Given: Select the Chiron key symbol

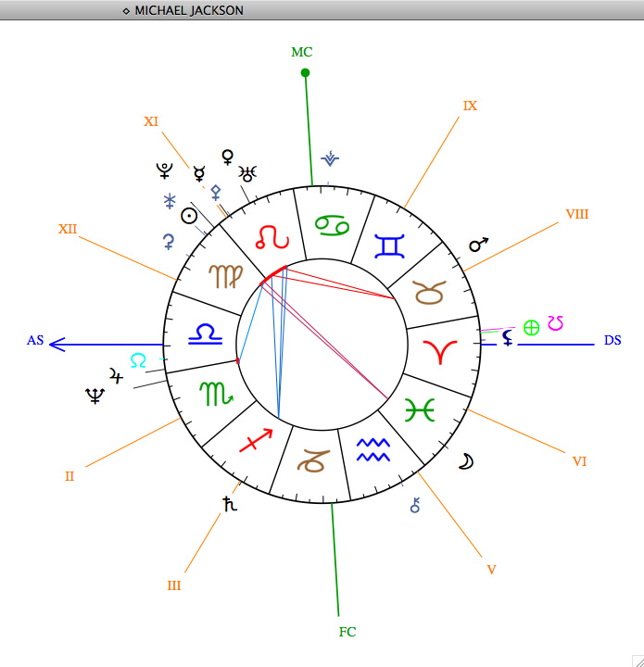Looking at the screenshot, I should coord(415,505).
